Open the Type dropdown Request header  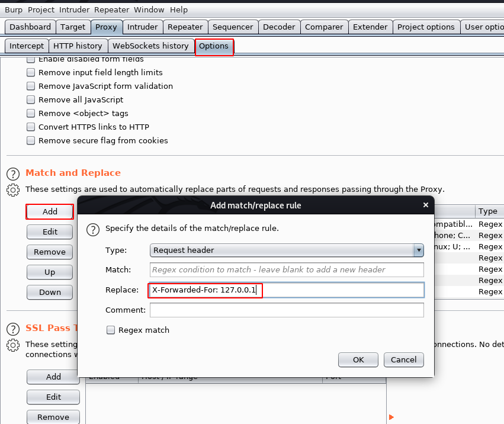point(287,250)
